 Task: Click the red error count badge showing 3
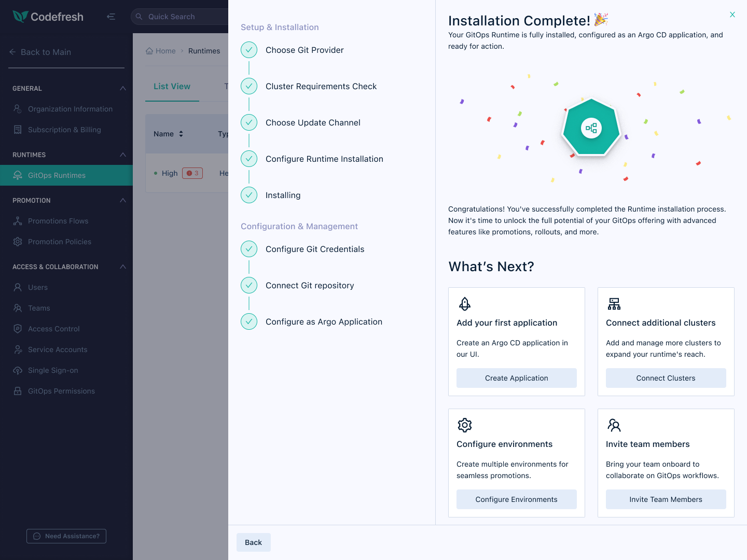click(x=192, y=173)
